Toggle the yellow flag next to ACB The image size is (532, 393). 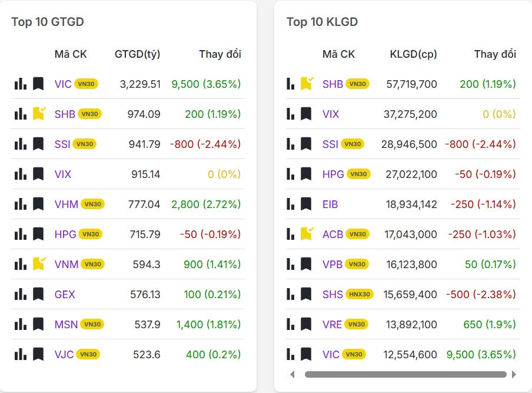307,234
